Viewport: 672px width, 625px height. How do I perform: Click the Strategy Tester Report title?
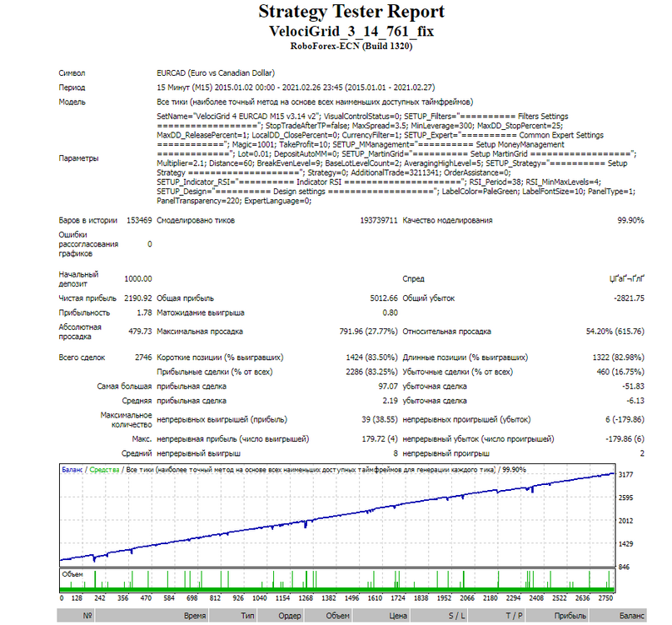[x=351, y=12]
